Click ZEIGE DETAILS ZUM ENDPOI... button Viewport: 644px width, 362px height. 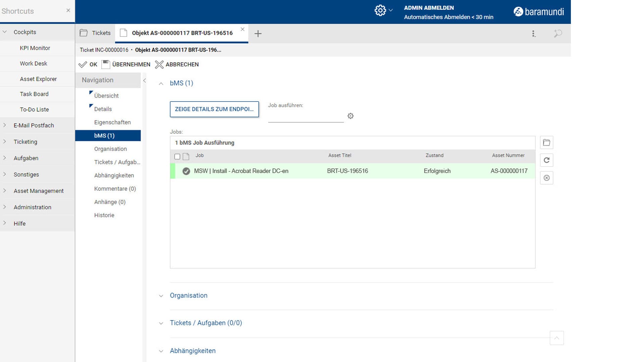[214, 109]
